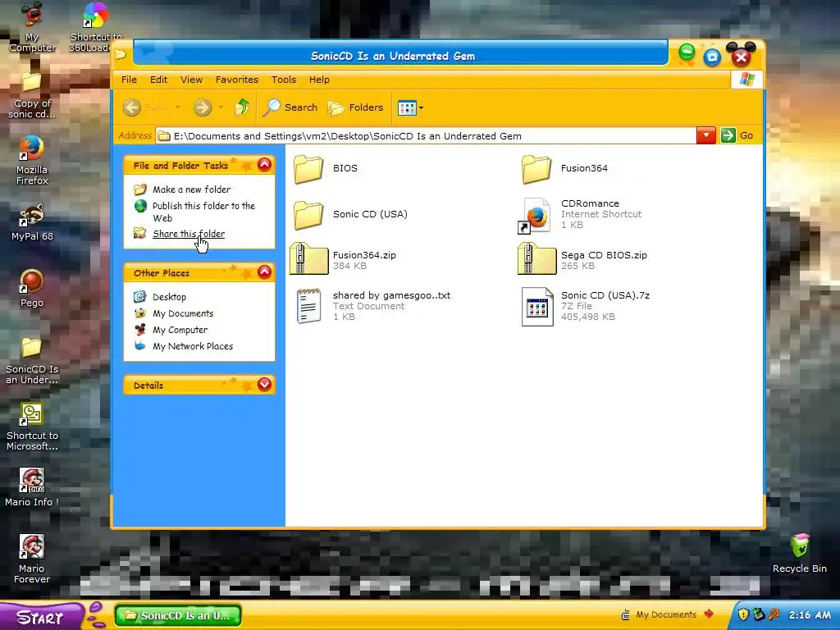Select the Sonic CD (USA).7z file icon
This screenshot has width=840, height=630.
click(537, 307)
